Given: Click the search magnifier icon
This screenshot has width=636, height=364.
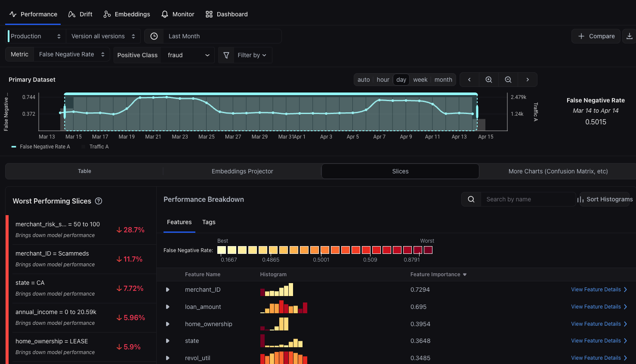Looking at the screenshot, I should (471, 199).
